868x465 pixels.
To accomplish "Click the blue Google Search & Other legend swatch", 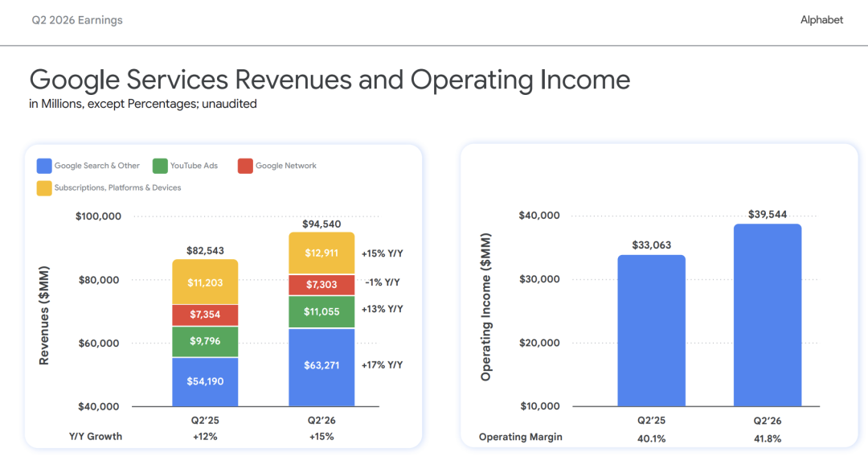I will coord(44,166).
